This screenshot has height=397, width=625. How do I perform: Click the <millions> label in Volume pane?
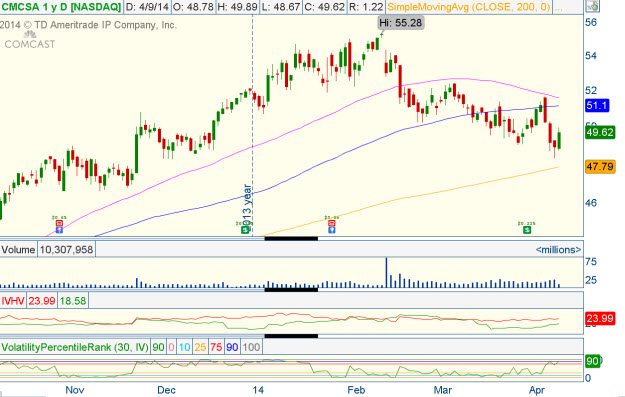click(x=558, y=250)
